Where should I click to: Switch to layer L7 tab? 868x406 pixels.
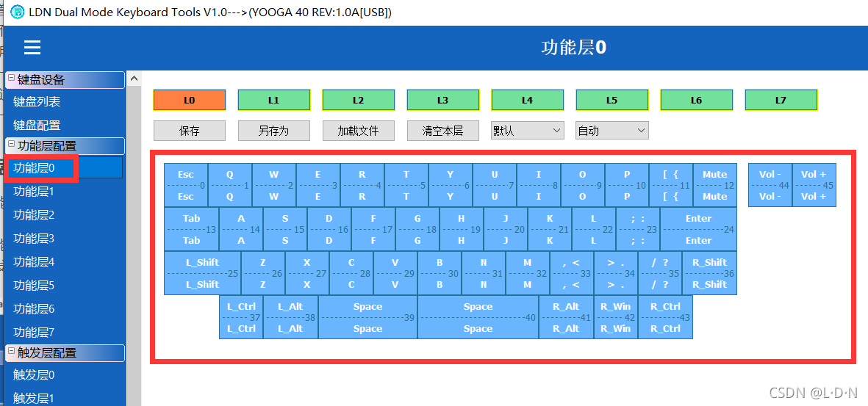tap(781, 100)
